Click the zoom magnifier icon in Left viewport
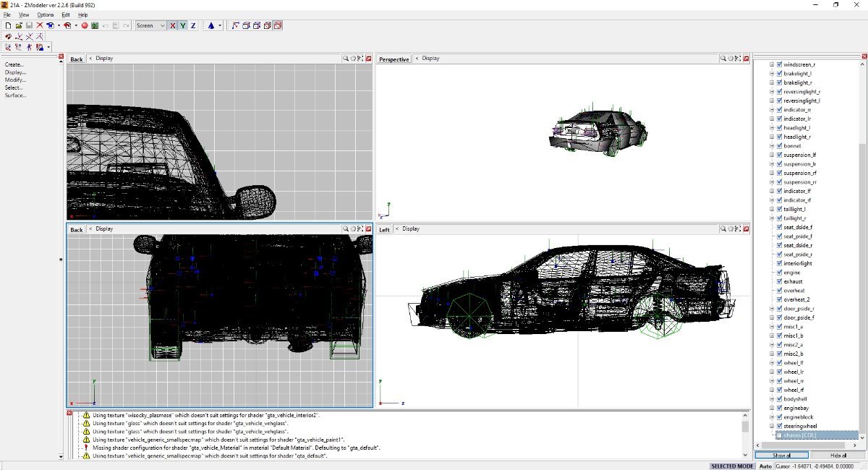The width and height of the screenshot is (868, 470). (722, 229)
